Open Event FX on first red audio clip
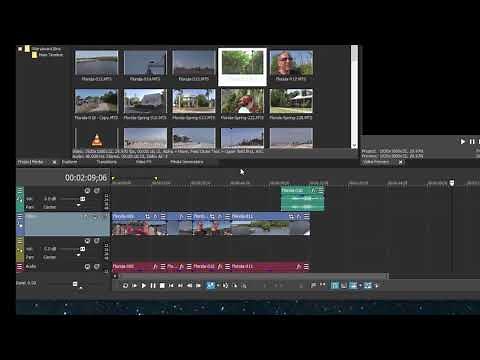 [x=155, y=267]
